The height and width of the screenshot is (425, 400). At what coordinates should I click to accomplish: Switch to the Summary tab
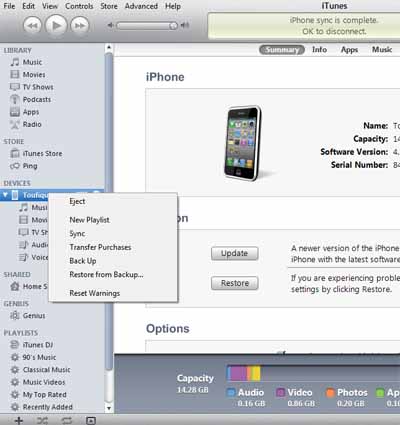(x=282, y=50)
